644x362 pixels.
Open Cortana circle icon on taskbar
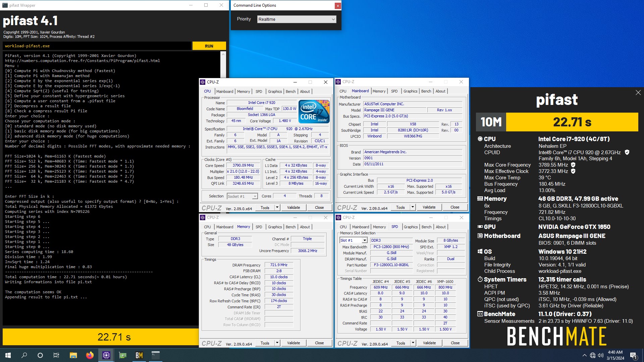(40, 355)
